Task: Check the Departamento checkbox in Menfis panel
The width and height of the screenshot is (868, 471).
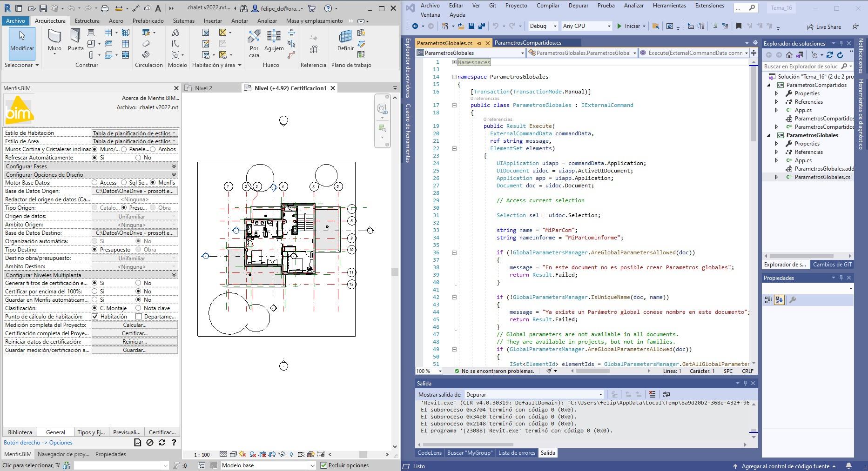Action: pyautogui.click(x=139, y=316)
